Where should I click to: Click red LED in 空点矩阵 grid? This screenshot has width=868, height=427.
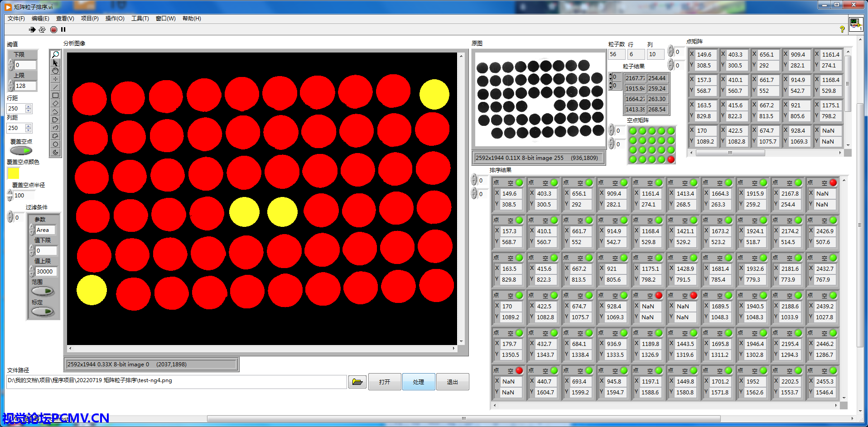(x=671, y=159)
